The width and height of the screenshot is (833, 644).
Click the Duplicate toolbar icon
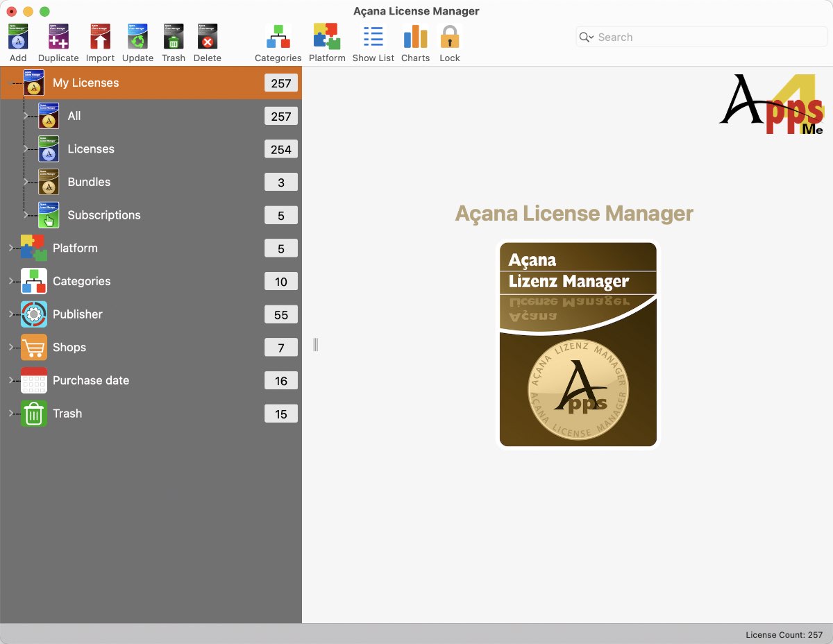click(58, 36)
